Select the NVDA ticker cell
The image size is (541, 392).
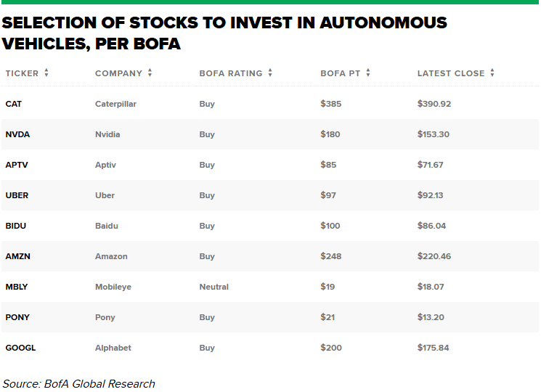17,134
